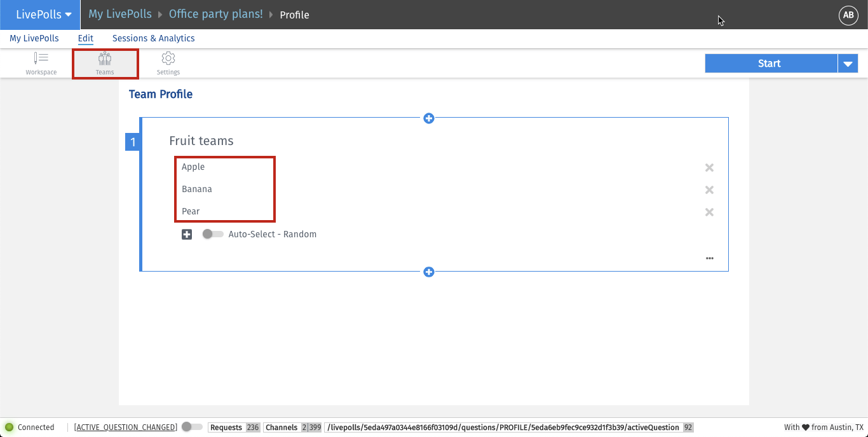
Task: Open Sessions & Analytics tab
Action: pyautogui.click(x=154, y=38)
